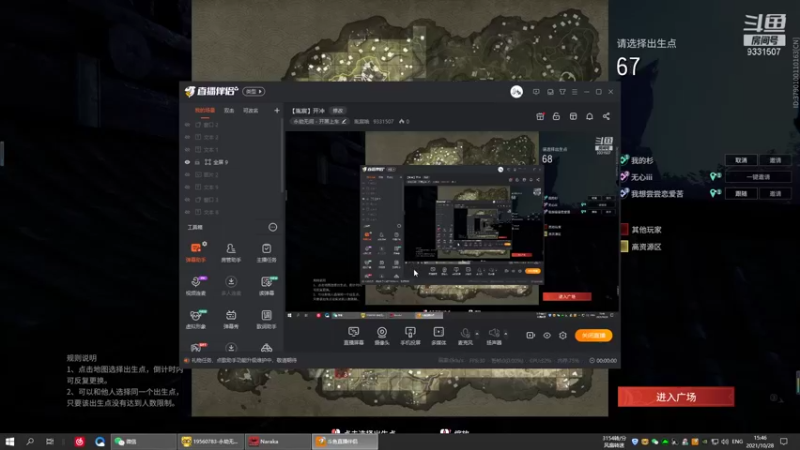Open the message icon in title bar
800x450 pixels.
coord(536,92)
